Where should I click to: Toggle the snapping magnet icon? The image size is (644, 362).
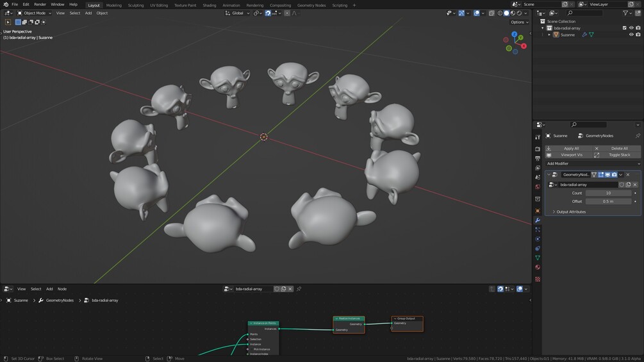(268, 13)
